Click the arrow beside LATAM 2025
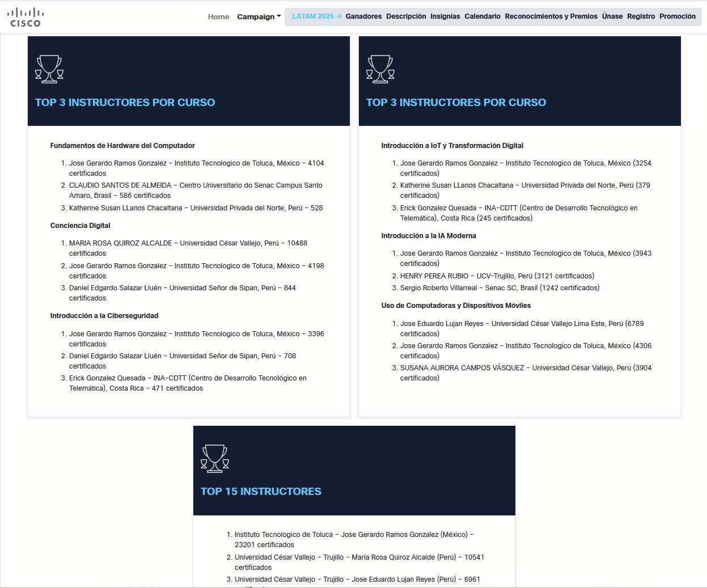 (x=339, y=16)
